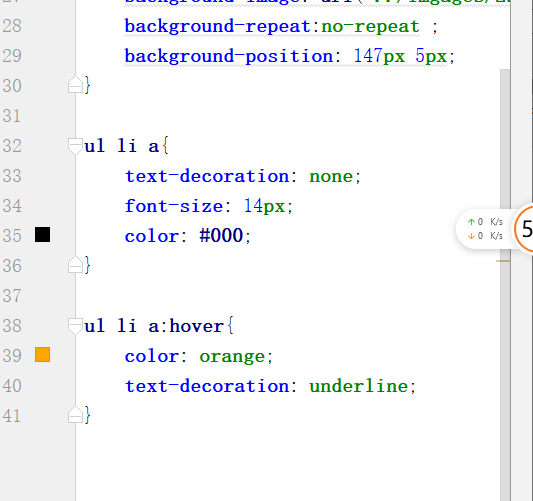533x501 pixels.
Task: Click line number 28 in the gutter
Action: point(12,26)
